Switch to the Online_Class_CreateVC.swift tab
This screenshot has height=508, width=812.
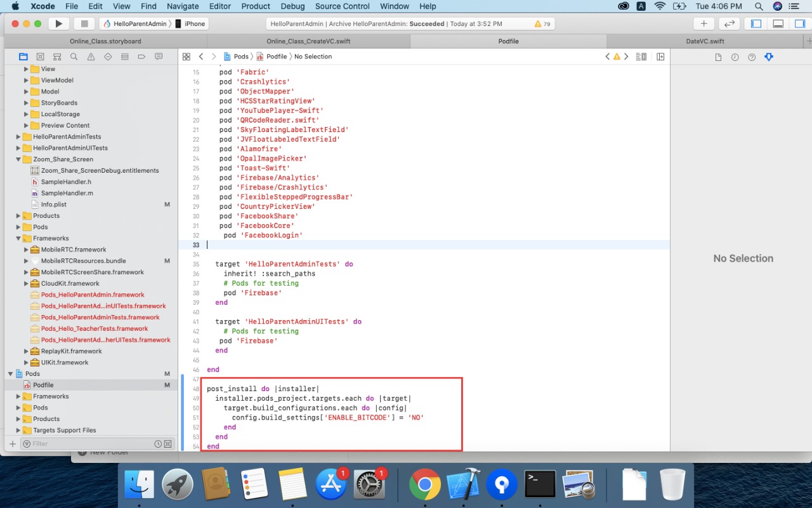pos(308,41)
